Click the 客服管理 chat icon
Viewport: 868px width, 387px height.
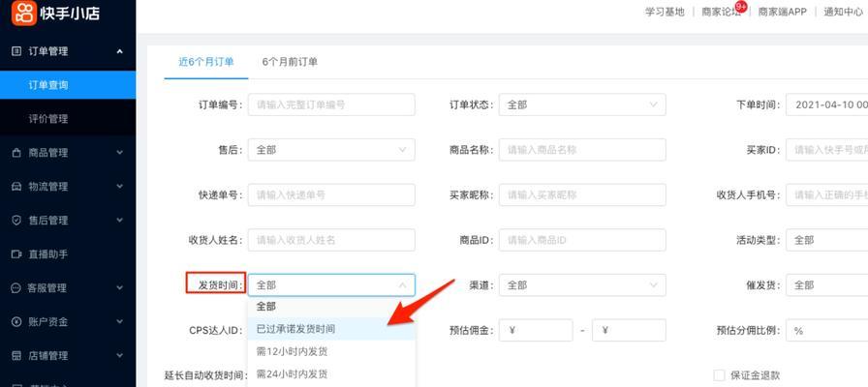[x=16, y=288]
